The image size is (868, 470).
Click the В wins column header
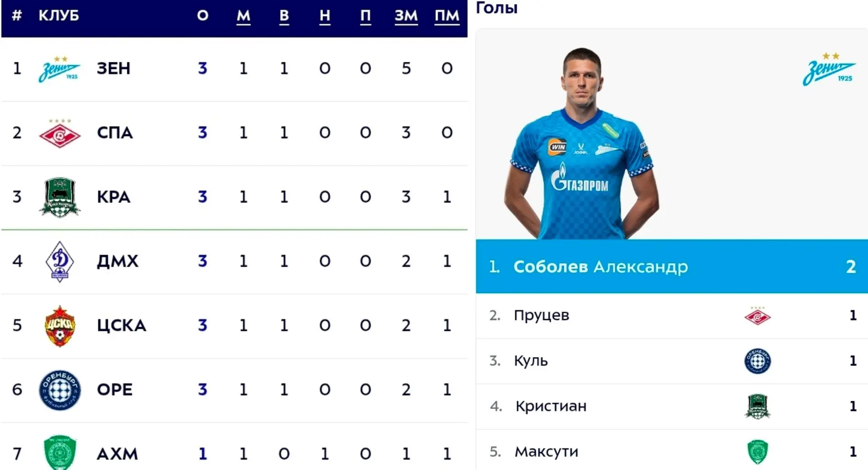click(x=284, y=16)
